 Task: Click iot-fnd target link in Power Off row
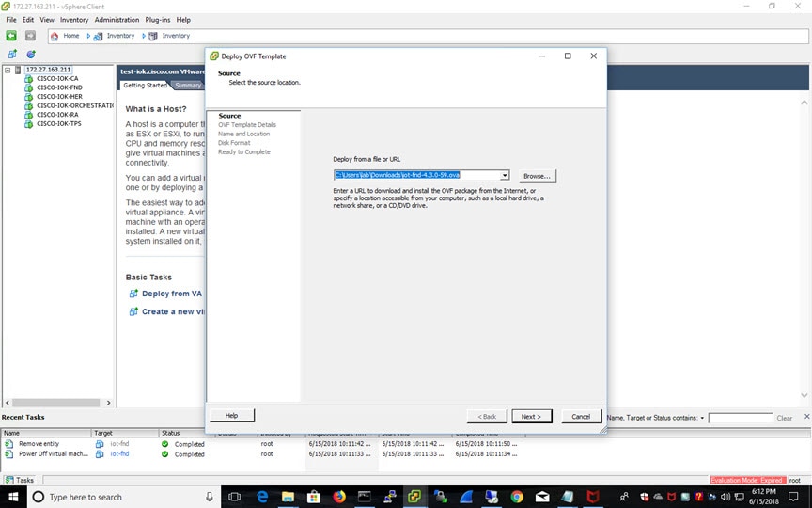[x=119, y=454]
